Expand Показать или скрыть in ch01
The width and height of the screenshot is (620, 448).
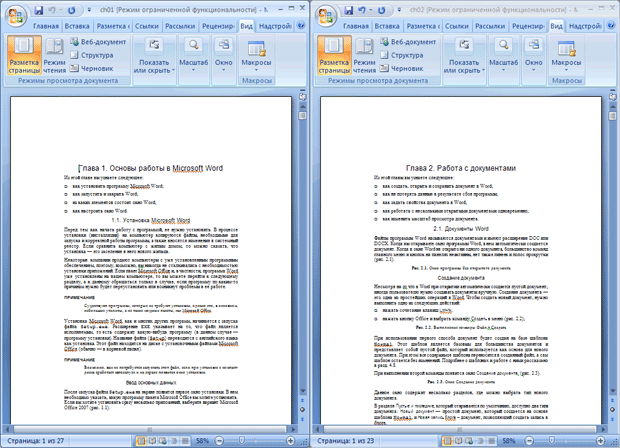click(154, 56)
